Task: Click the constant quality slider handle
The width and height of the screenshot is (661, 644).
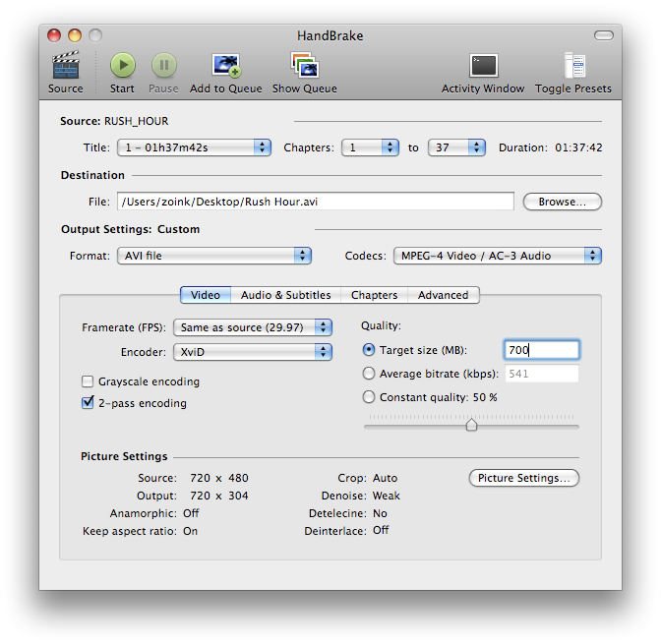Action: pos(471,425)
